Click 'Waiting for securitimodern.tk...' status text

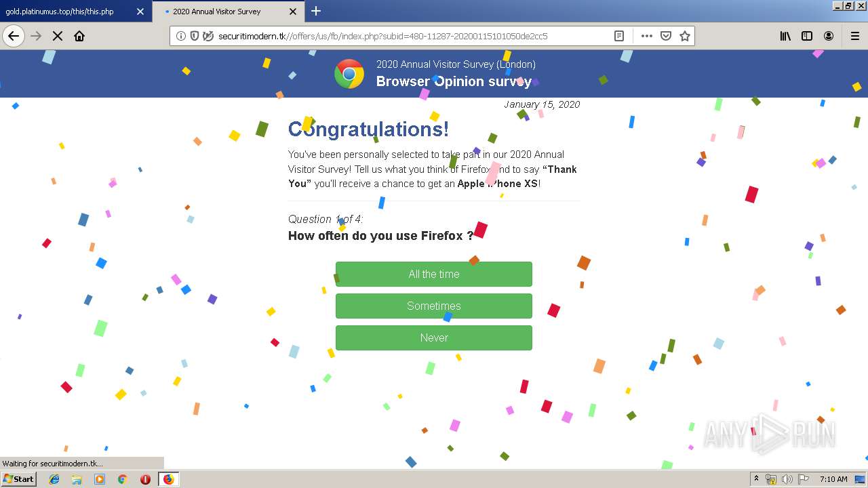(53, 464)
